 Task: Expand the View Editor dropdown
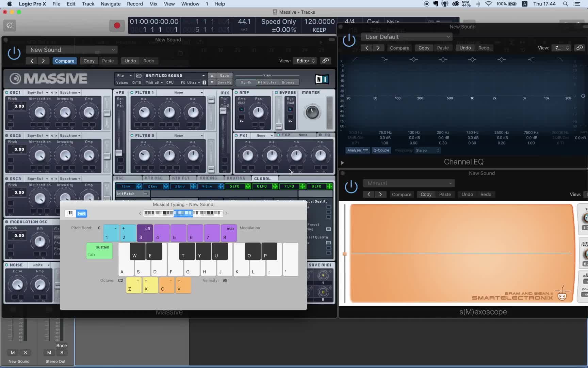[306, 61]
